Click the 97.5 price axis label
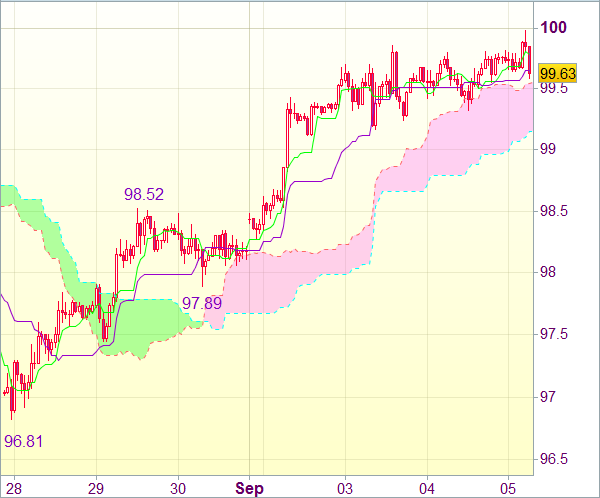The height and width of the screenshot is (498, 600). 553,334
